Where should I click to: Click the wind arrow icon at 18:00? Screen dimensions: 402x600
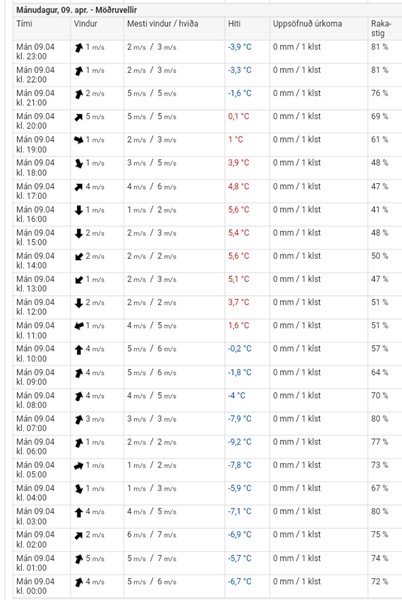tap(79, 163)
